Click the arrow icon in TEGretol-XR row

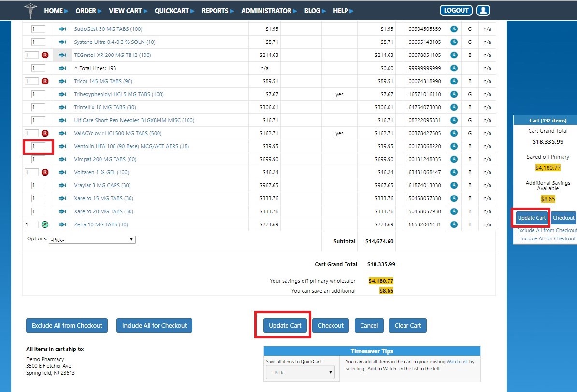pos(62,55)
